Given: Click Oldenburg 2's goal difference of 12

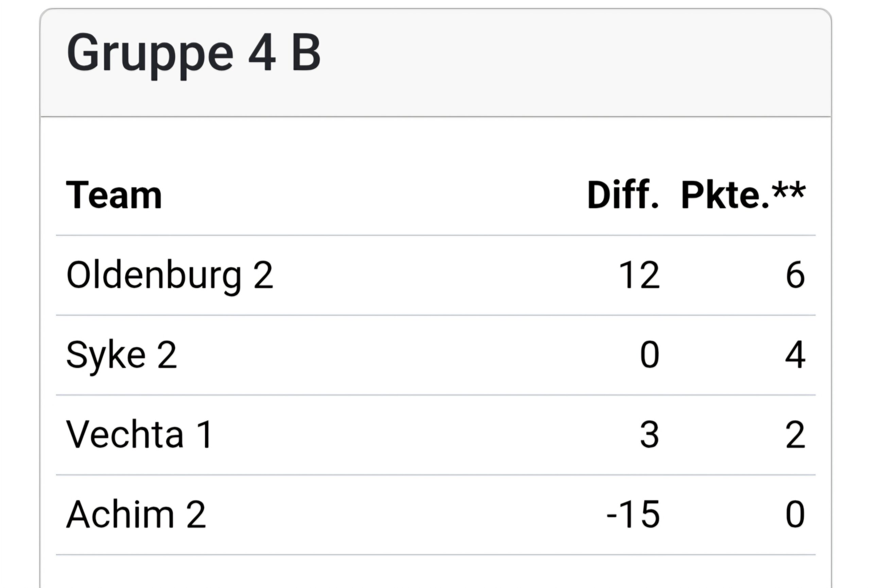Looking at the screenshot, I should point(639,275).
